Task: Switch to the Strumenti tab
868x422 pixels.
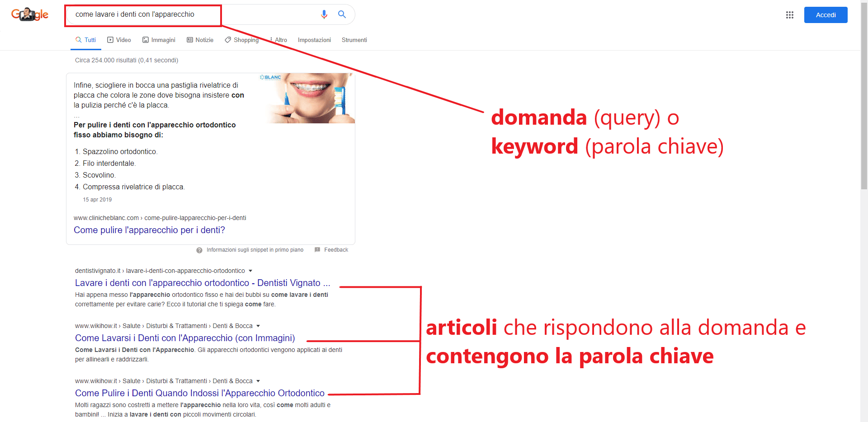Action: (354, 40)
